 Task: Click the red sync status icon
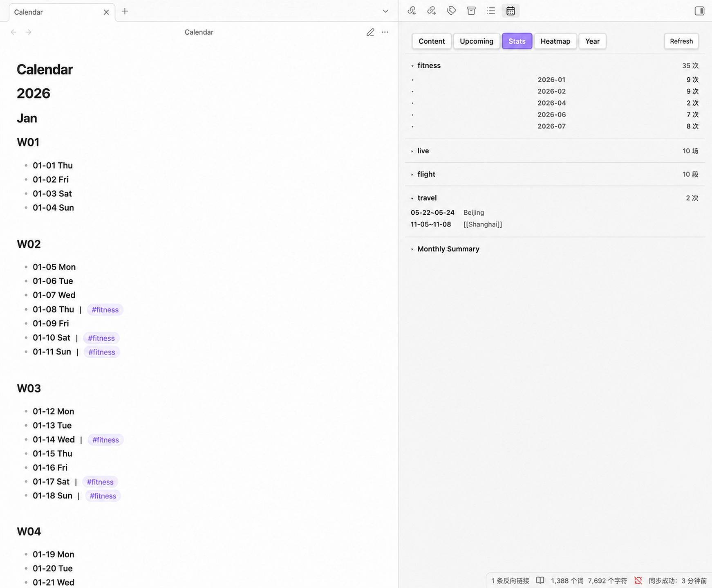[x=638, y=581]
